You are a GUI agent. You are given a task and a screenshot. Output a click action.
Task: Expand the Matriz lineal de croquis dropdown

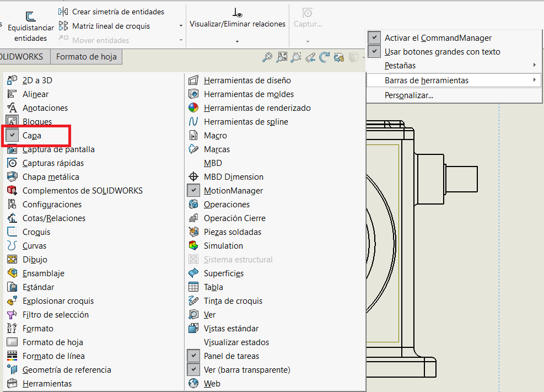[x=181, y=26]
